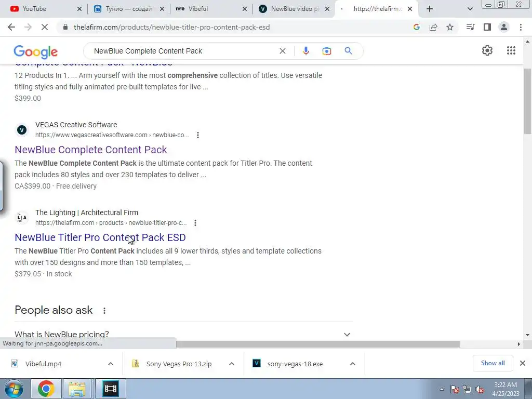Close the NewBlue video tab

click(x=327, y=9)
